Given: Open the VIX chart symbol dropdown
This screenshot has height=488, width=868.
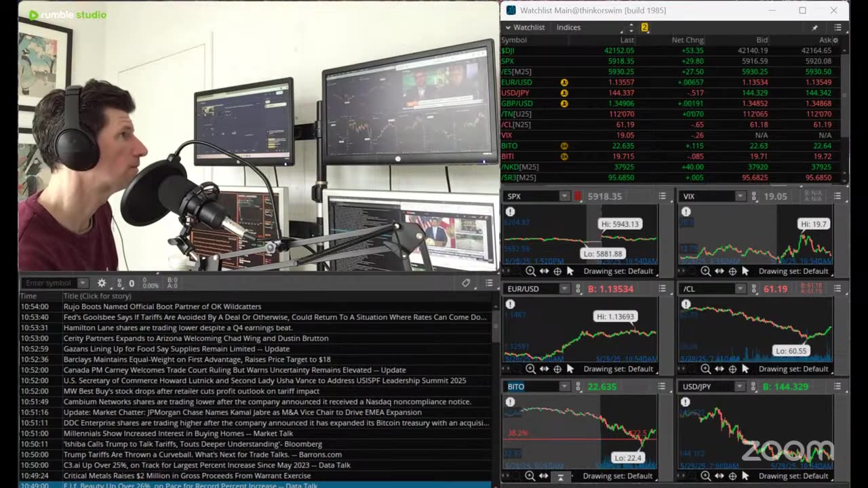Looking at the screenshot, I should (740, 197).
